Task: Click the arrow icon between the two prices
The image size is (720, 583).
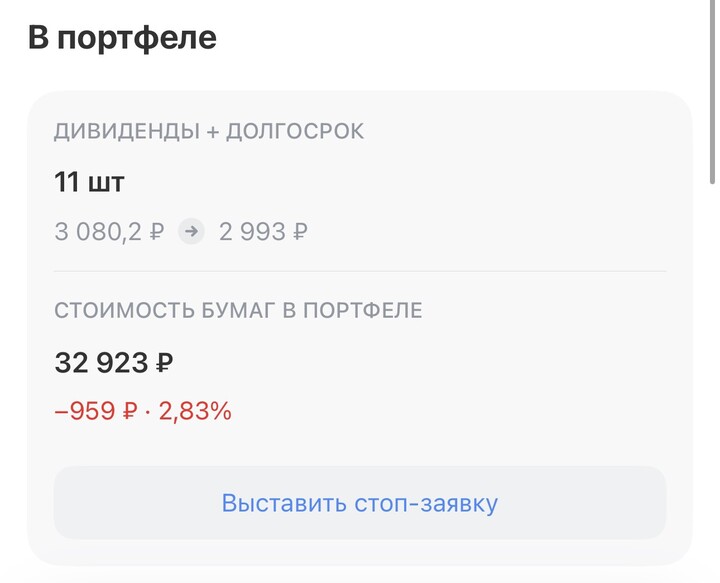Action: (x=190, y=232)
